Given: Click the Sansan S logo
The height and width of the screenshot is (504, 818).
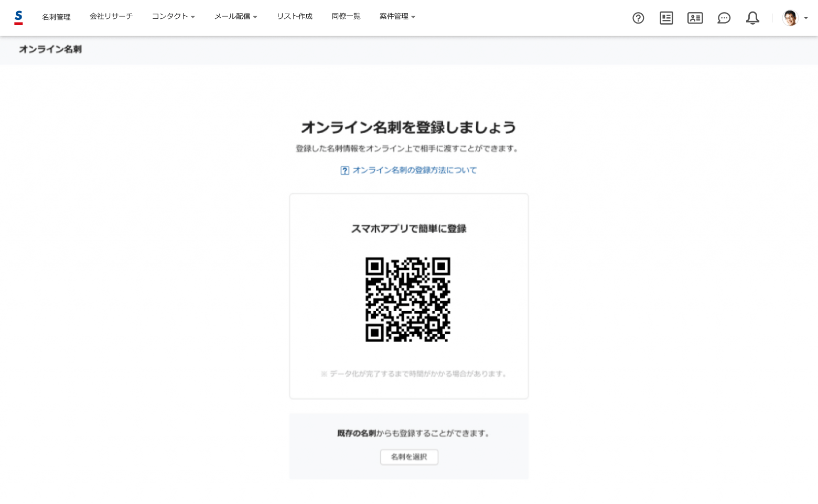Looking at the screenshot, I should tap(18, 17).
